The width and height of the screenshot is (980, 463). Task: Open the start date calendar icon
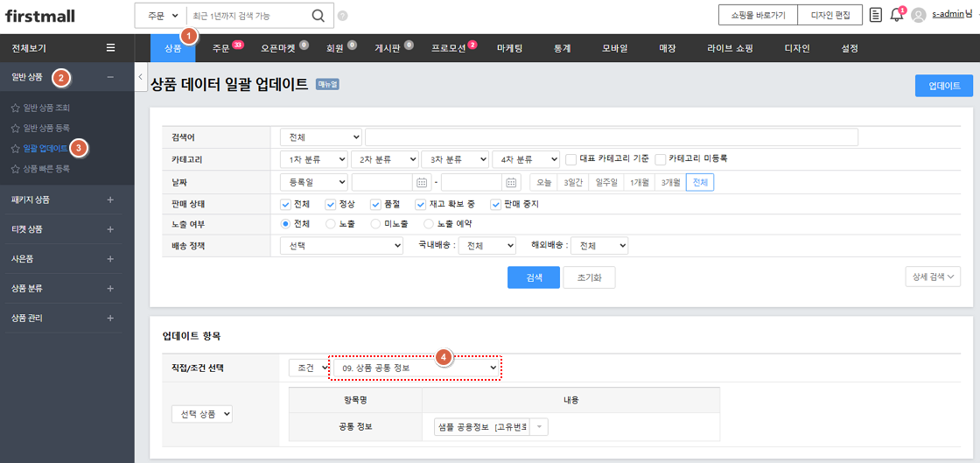coord(421,182)
